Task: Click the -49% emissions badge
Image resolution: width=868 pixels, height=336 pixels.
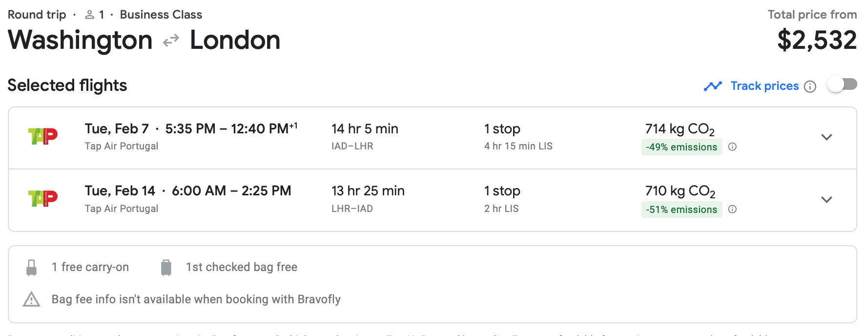Action: pyautogui.click(x=682, y=147)
